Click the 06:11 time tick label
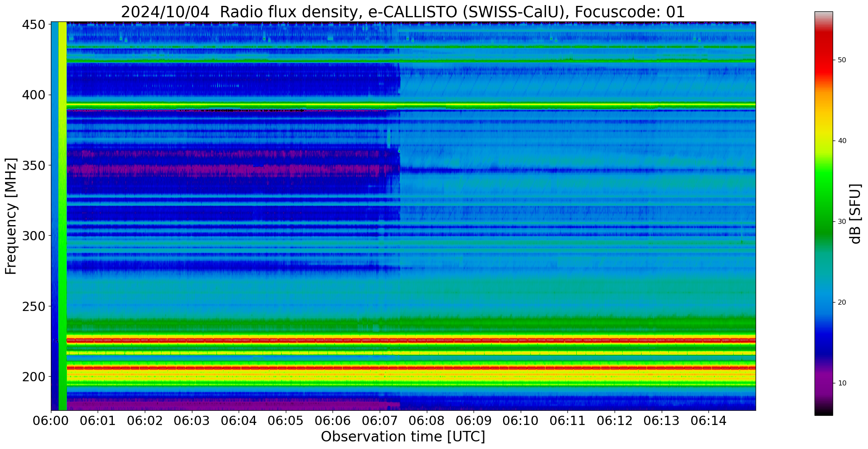The image size is (868, 449). [568, 421]
